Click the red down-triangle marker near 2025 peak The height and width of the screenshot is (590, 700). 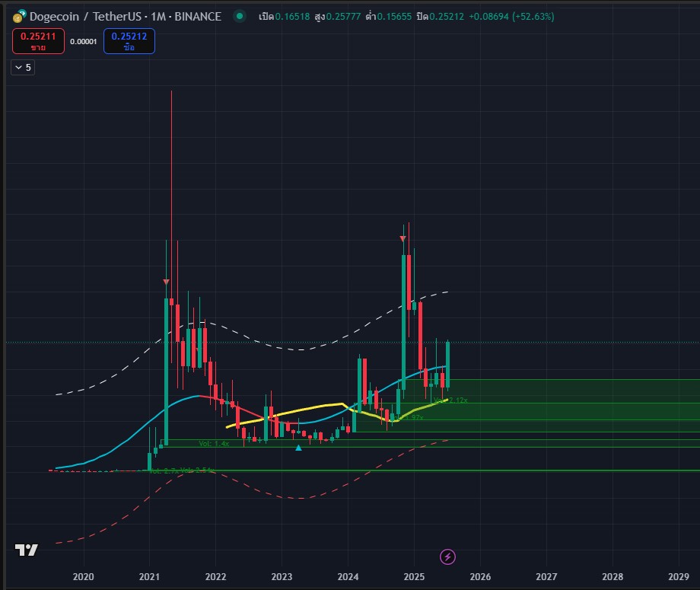point(402,239)
